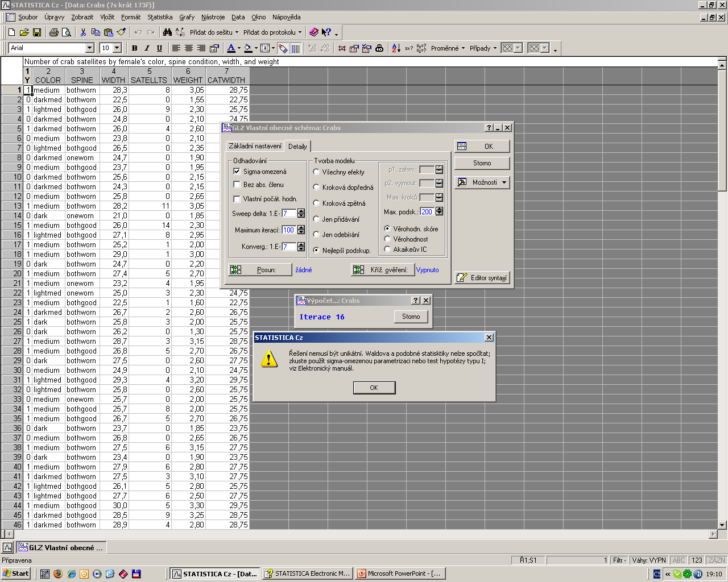This screenshot has height=582, width=728.
Task: Cut selection with scissors icon
Action: click(x=83, y=32)
